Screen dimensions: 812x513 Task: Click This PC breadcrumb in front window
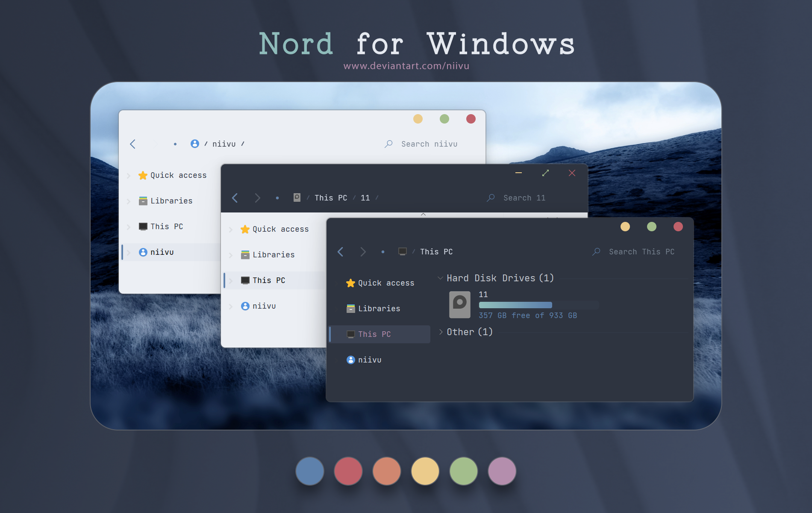click(x=436, y=252)
